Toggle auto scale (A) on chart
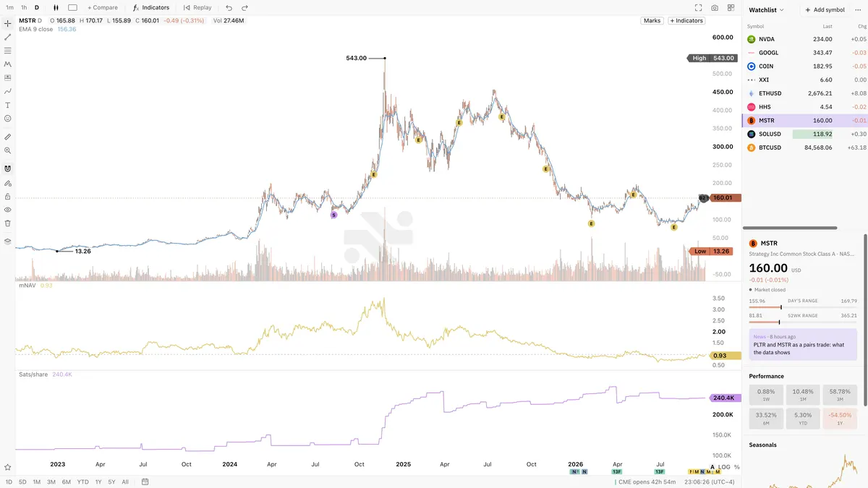The height and width of the screenshot is (488, 868). [x=712, y=467]
